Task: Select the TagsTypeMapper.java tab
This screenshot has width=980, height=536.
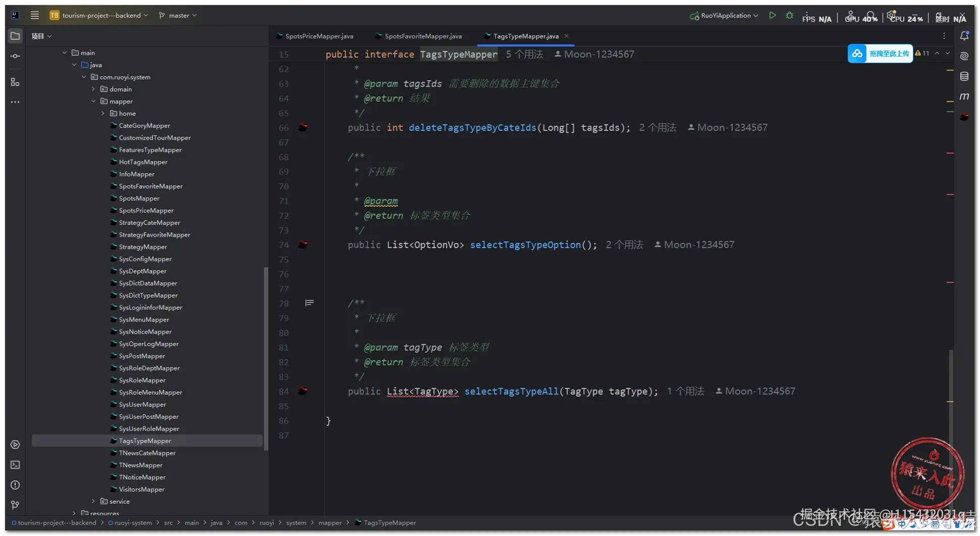Action: (526, 36)
